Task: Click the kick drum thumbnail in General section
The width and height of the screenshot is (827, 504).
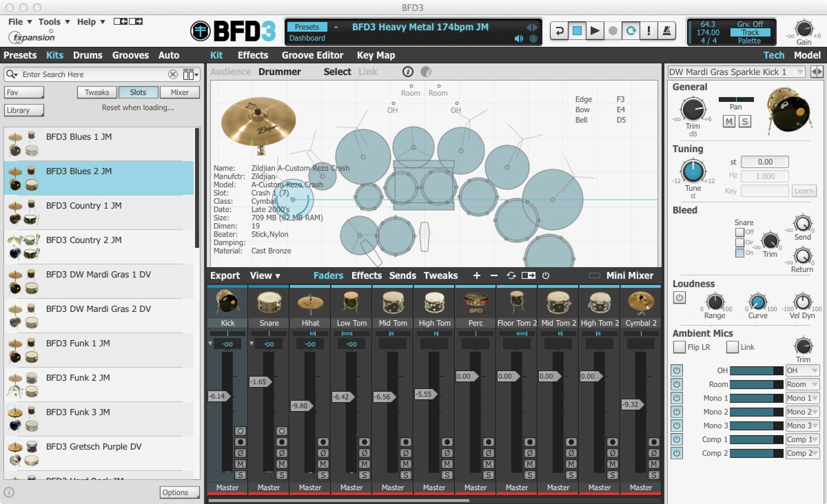Action: pos(790,110)
